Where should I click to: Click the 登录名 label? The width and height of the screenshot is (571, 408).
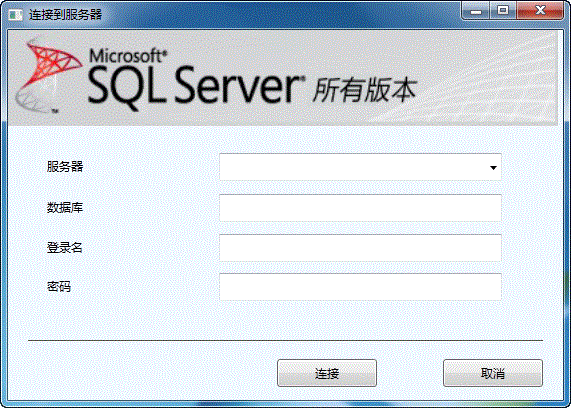click(64, 248)
